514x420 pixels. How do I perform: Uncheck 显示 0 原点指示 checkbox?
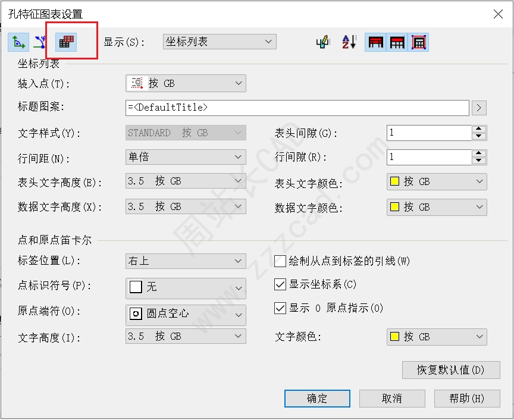(x=280, y=308)
